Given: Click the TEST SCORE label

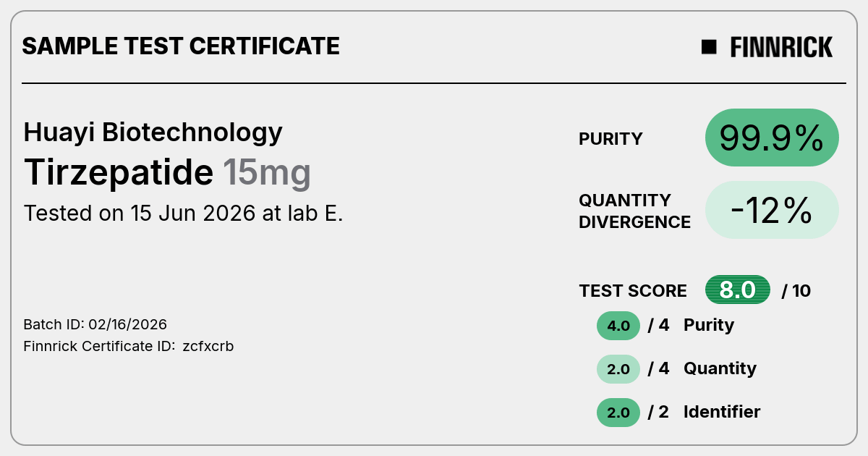Looking at the screenshot, I should (x=633, y=291).
